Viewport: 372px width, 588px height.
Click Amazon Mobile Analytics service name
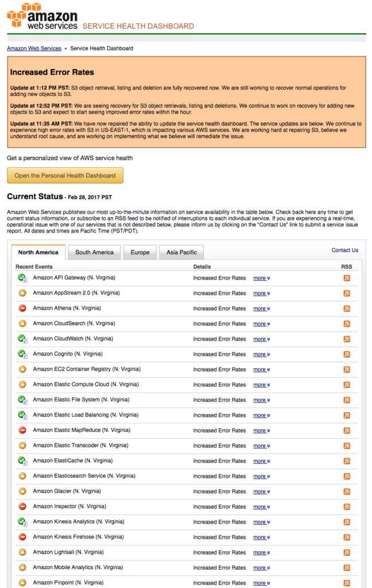pos(77,567)
